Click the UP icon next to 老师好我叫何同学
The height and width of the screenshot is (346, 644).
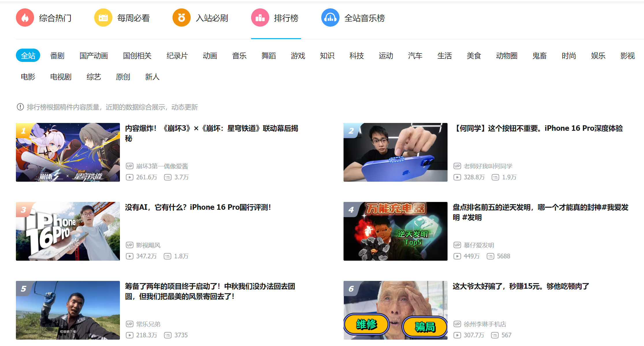(457, 166)
